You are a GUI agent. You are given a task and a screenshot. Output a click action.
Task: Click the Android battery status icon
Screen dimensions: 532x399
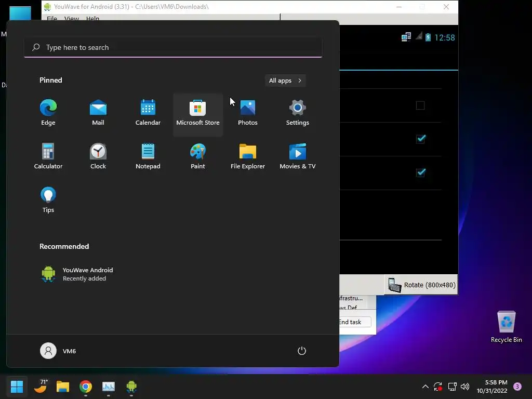[x=428, y=37]
